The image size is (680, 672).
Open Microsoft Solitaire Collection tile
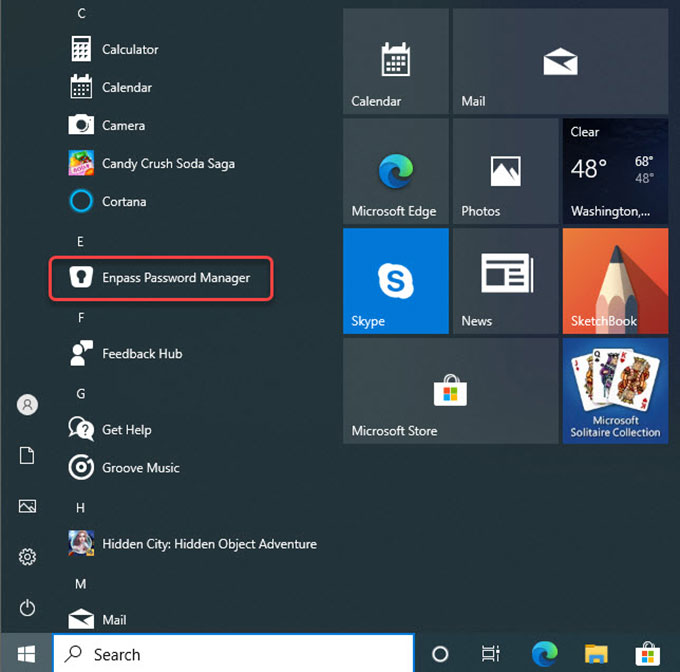615,391
